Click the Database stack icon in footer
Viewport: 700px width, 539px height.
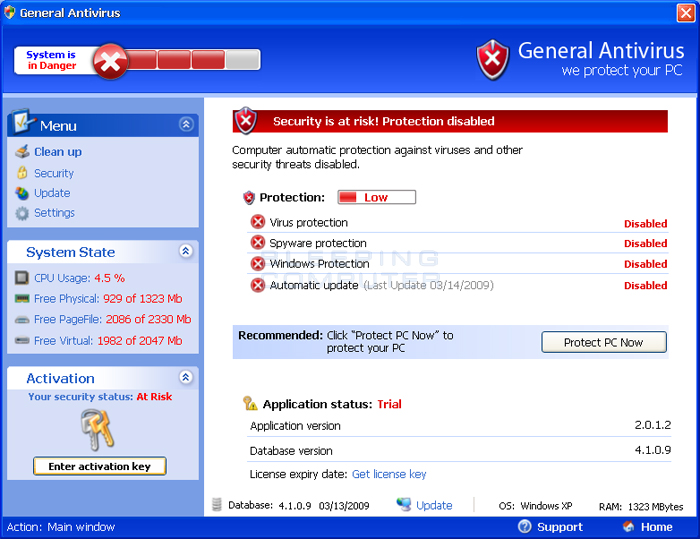click(217, 505)
